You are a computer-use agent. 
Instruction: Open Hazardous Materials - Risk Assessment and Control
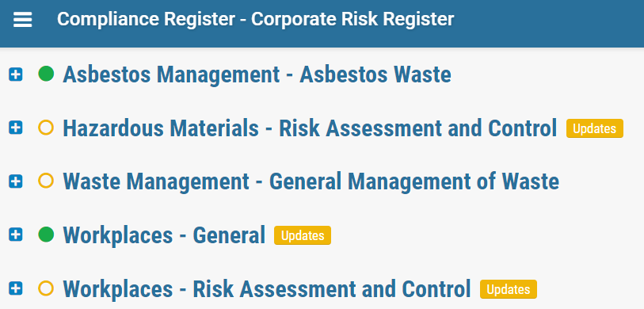pyautogui.click(x=310, y=128)
